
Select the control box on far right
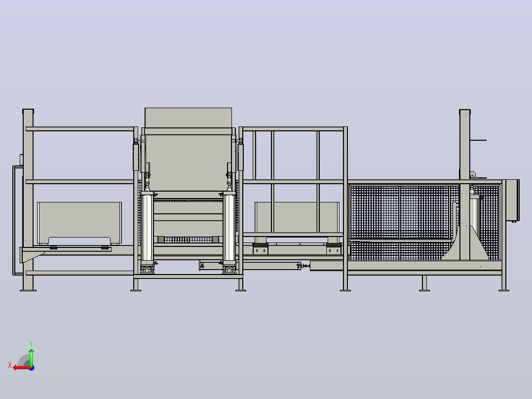click(512, 200)
